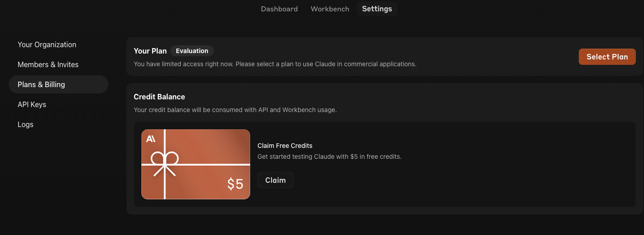Image resolution: width=644 pixels, height=235 pixels.
Task: Click the $5 amount on the gift card
Action: (235, 184)
